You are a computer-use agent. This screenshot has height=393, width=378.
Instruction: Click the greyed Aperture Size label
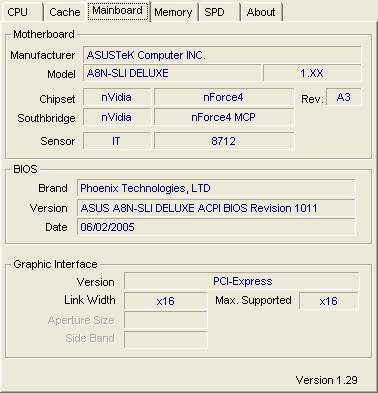(81, 320)
